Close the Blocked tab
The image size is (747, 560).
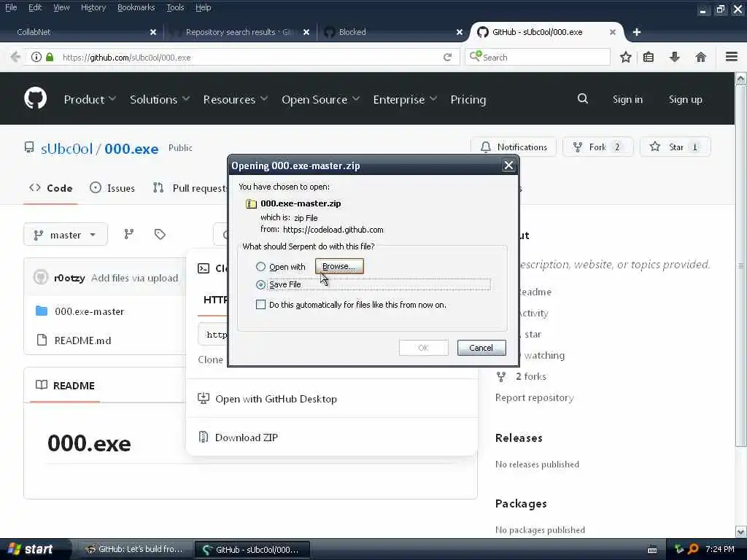coord(460,32)
